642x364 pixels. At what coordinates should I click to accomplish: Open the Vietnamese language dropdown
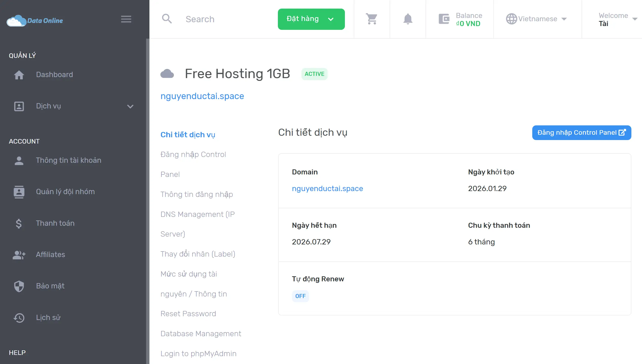point(536,19)
